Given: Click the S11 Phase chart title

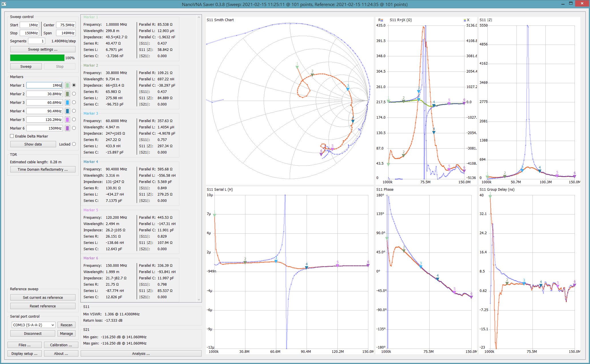Looking at the screenshot, I should pos(385,189).
